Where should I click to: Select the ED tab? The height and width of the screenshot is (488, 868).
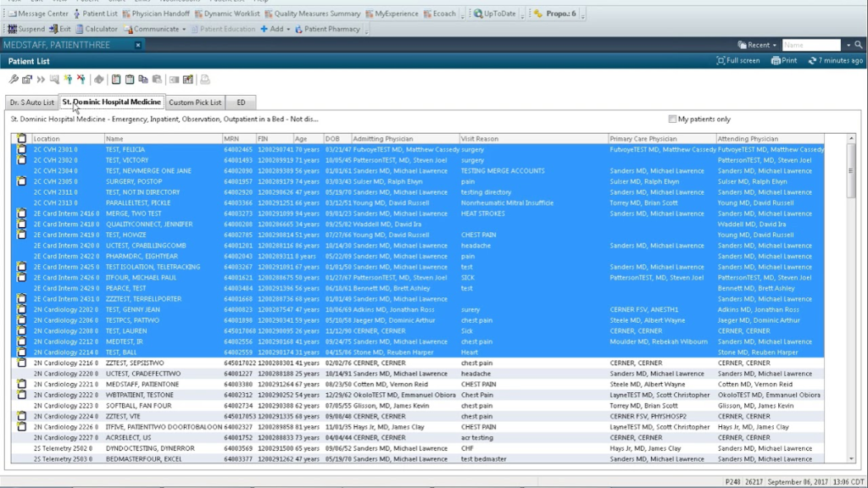(x=241, y=103)
